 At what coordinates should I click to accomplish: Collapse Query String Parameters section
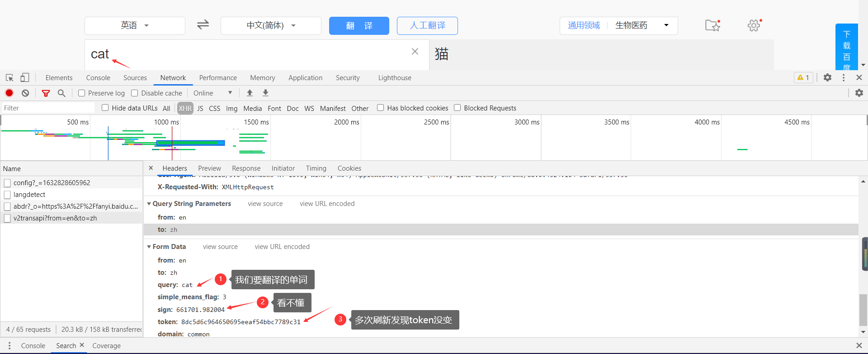click(149, 204)
